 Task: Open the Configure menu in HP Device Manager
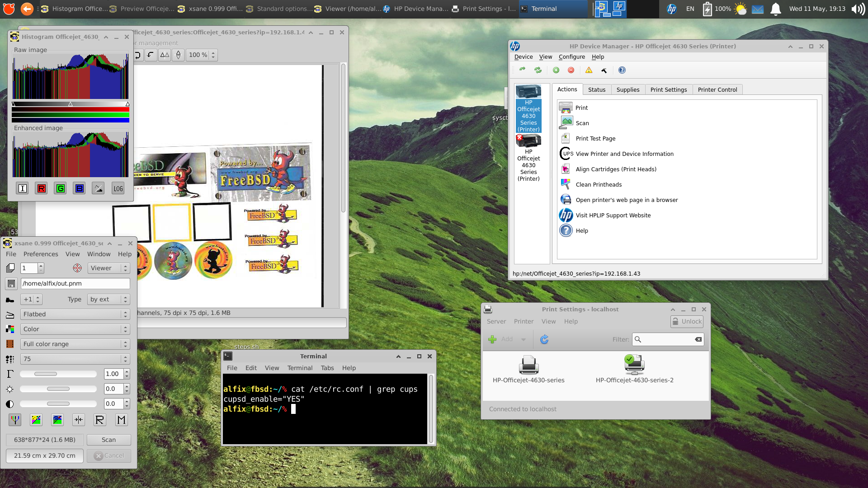[571, 56]
